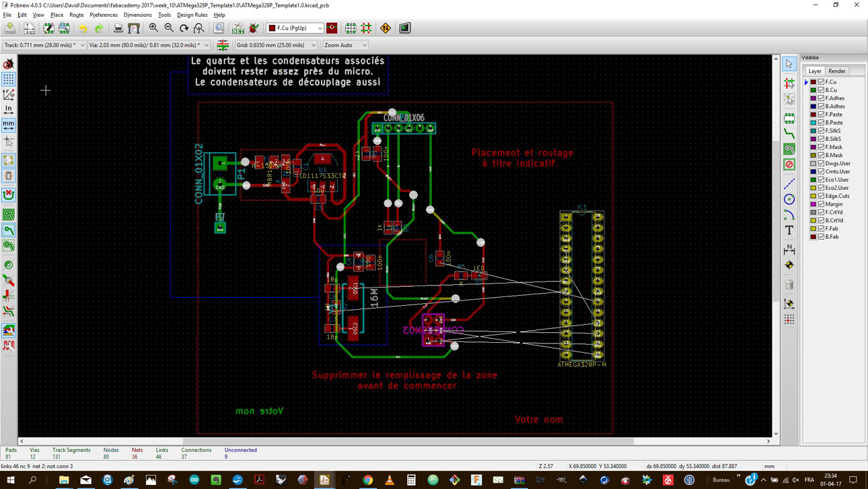The height and width of the screenshot is (489, 868).
Task: Open VLC cone icon in taskbar
Action: tap(390, 480)
